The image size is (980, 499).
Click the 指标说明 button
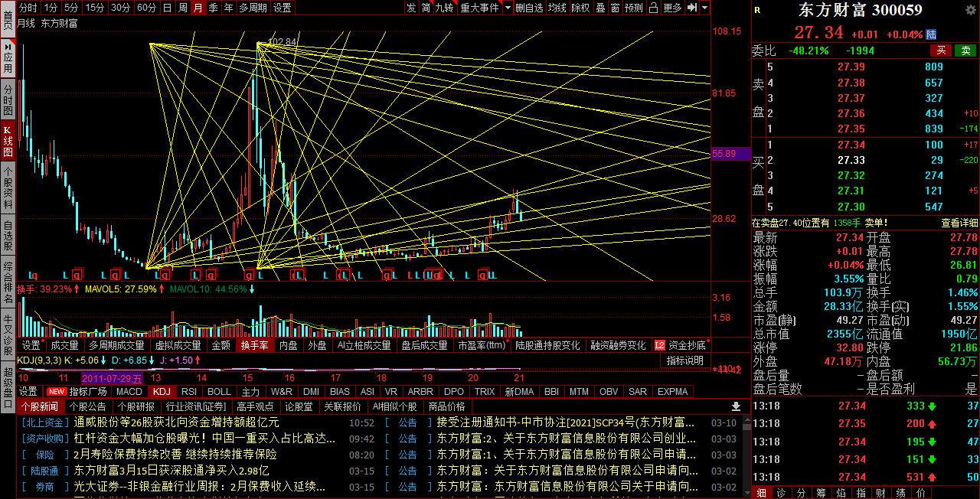[684, 360]
